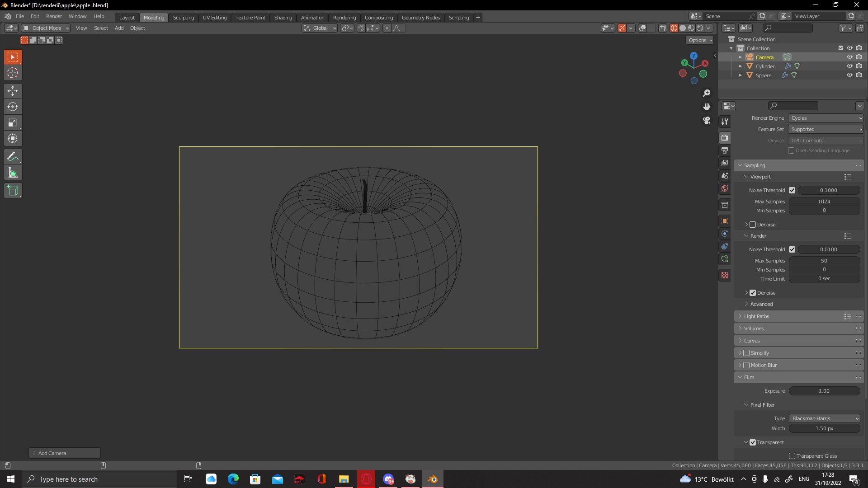Switch to rendered viewport shading

tap(700, 28)
